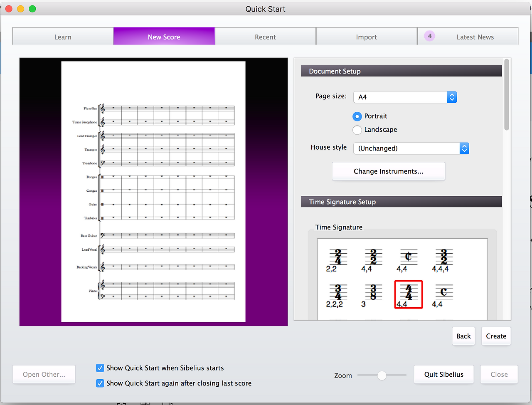Screen dimensions: 532x405
Task: Select the 2/2 time signature icon
Action: coord(373,260)
